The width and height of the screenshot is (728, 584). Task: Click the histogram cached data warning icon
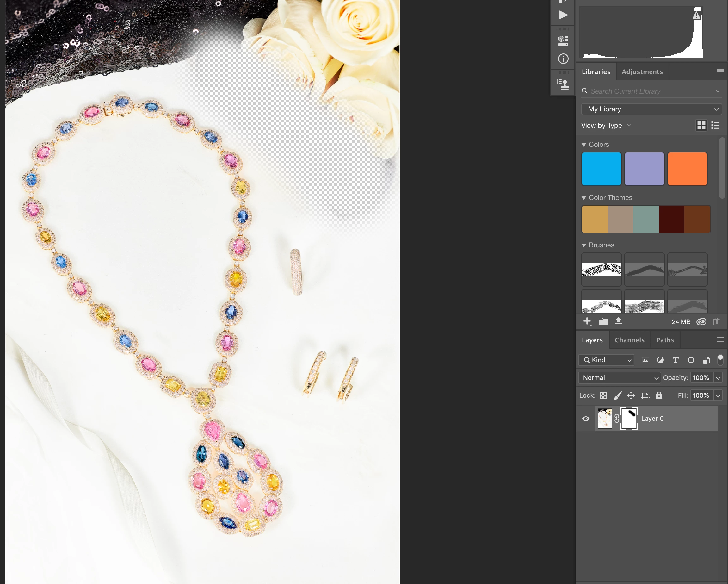click(x=696, y=16)
